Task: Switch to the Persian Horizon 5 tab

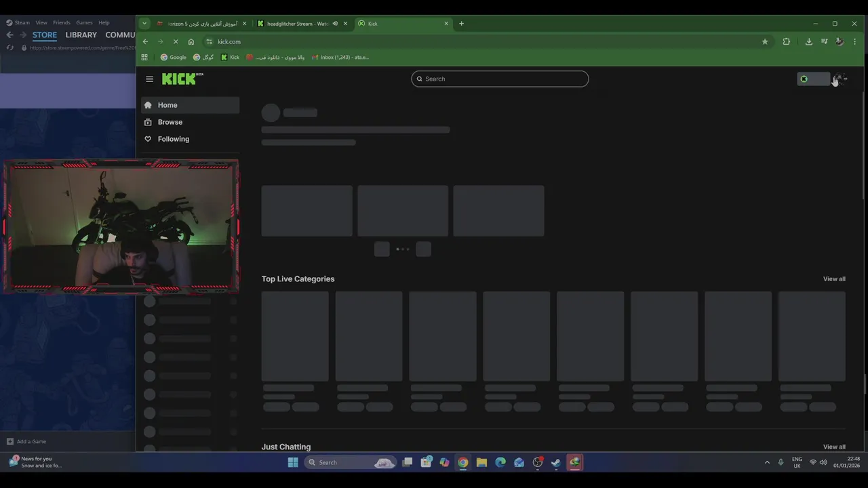Action: [x=201, y=24]
